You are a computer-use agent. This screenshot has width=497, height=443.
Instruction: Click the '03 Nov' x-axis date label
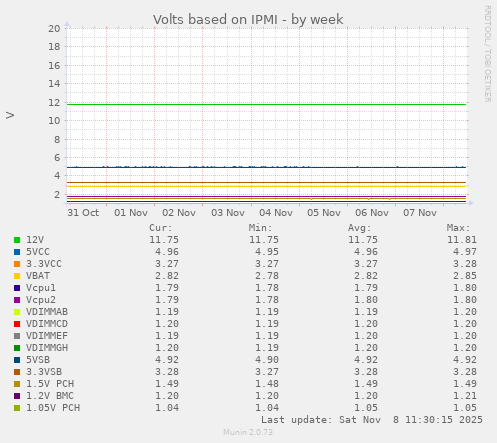point(228,213)
